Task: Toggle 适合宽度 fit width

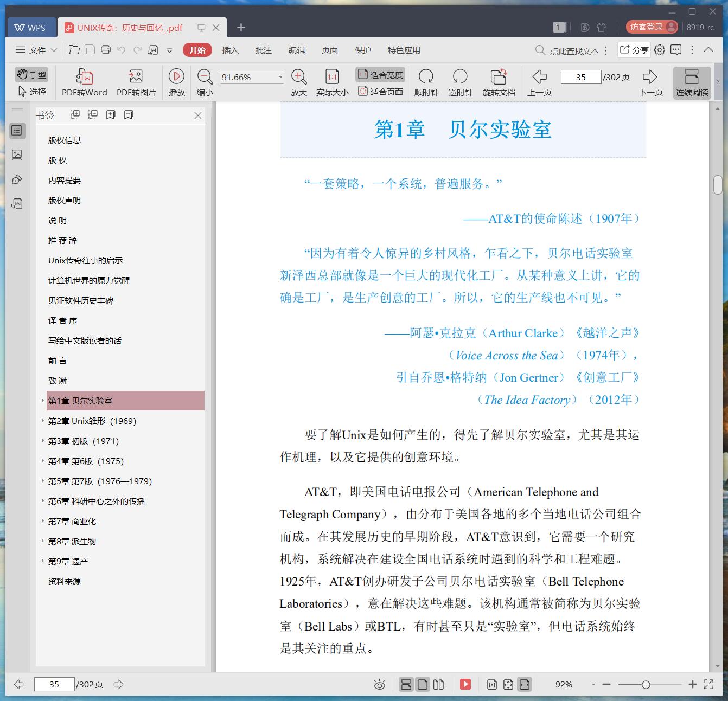Action: coord(380,75)
